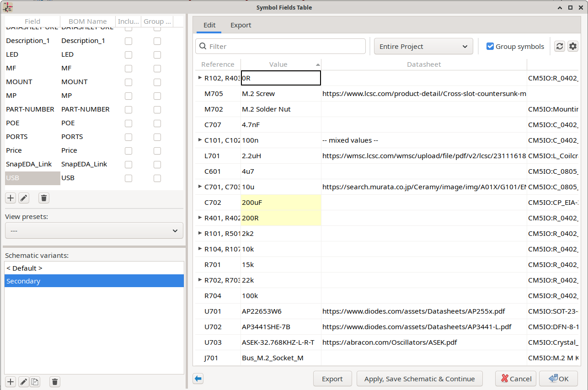Image resolution: width=588 pixels, height=390 pixels.
Task: Click the rename field pencil icon
Action: click(x=23, y=198)
